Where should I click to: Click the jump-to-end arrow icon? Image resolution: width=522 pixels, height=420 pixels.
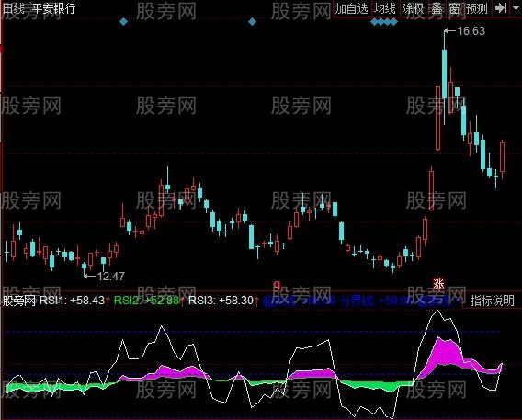501,8
